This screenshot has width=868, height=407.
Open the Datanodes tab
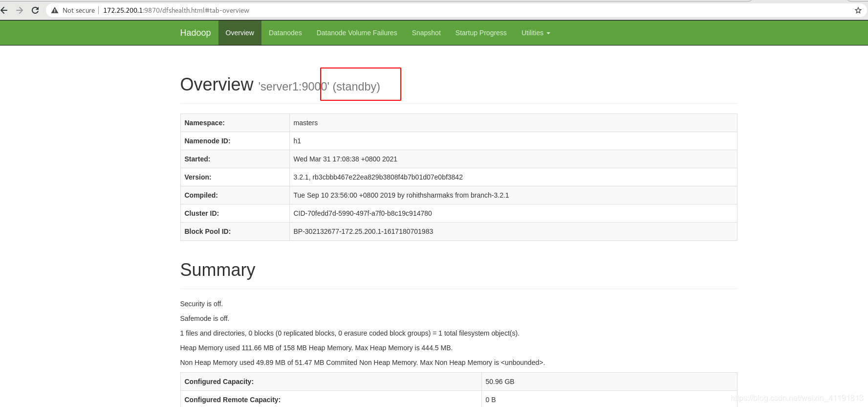tap(285, 33)
